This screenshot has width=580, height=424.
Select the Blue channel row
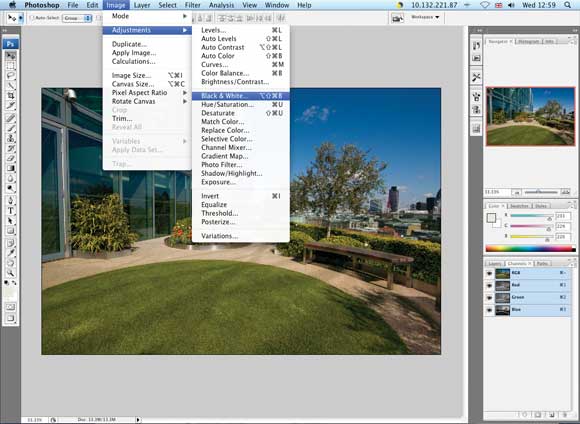pos(528,310)
